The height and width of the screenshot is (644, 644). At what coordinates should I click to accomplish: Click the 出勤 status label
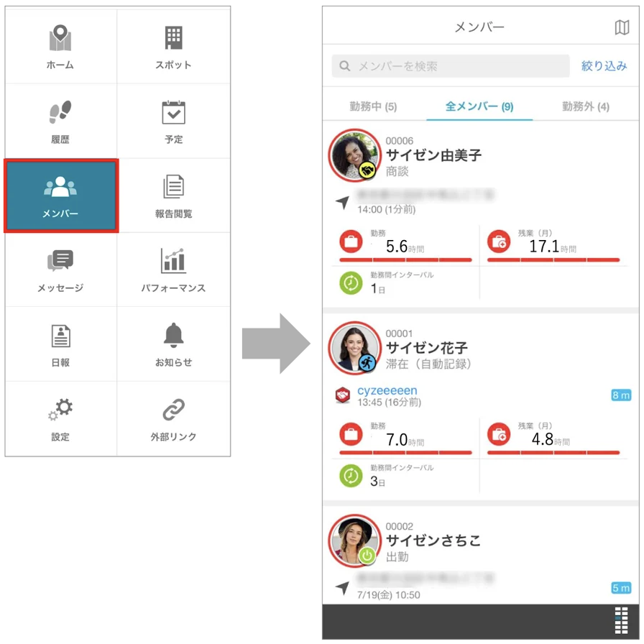tap(397, 556)
